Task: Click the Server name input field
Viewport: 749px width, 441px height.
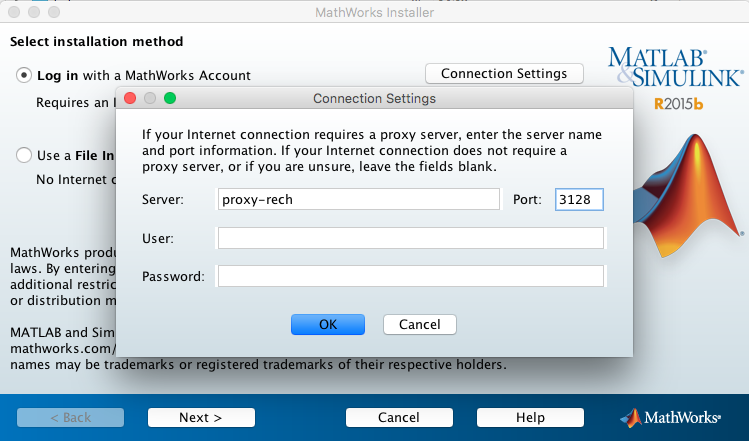Action: [x=358, y=199]
